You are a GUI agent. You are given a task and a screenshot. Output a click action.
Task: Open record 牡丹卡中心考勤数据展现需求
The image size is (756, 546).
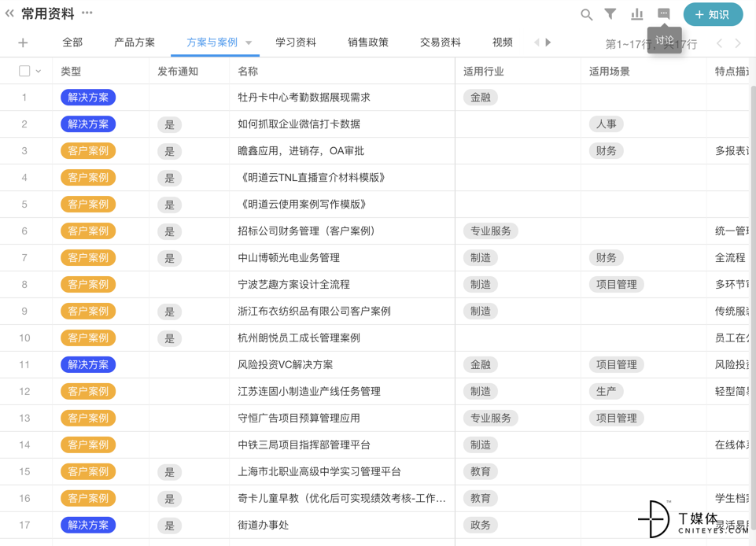tap(304, 98)
